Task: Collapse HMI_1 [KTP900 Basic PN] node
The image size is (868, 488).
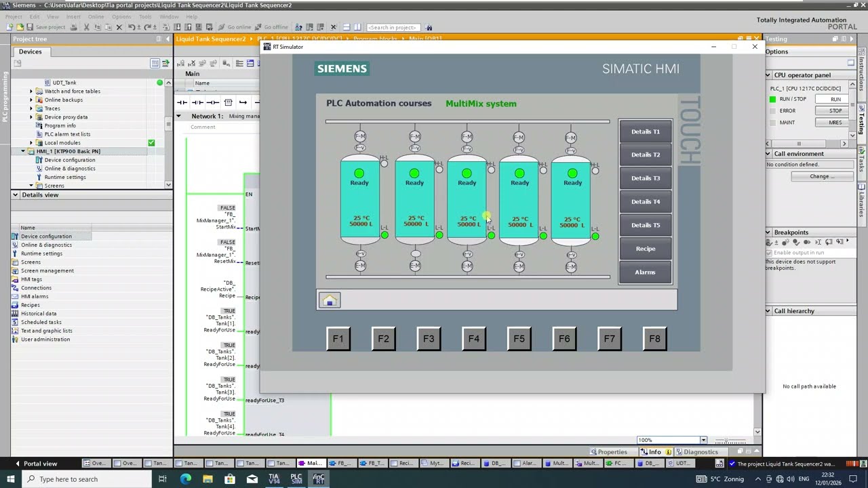Action: (23, 151)
